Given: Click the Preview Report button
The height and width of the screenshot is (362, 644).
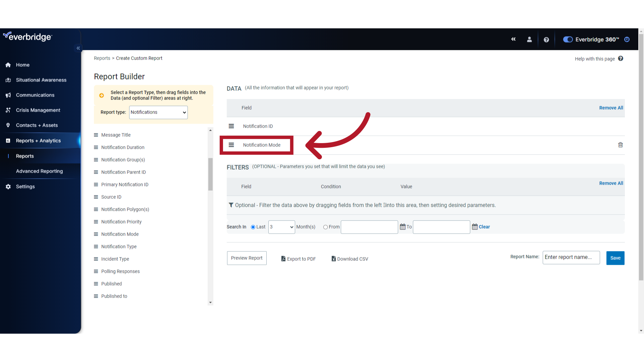Looking at the screenshot, I should click(247, 258).
